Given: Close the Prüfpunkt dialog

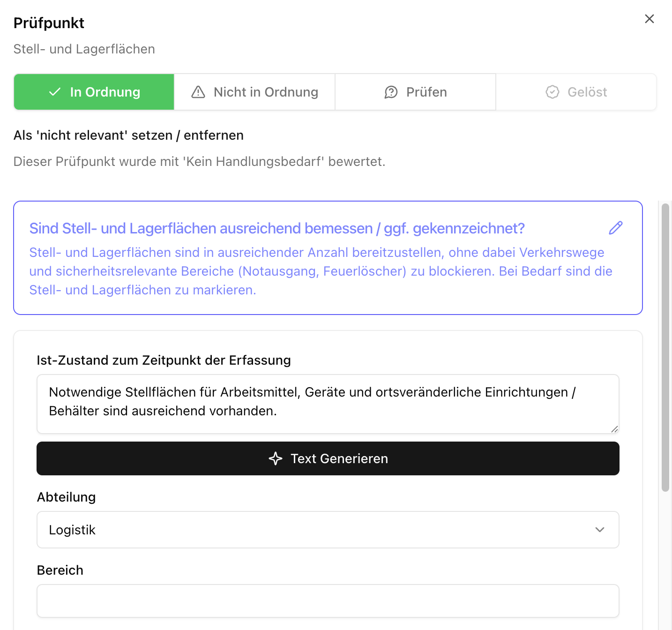Looking at the screenshot, I should [x=650, y=19].
